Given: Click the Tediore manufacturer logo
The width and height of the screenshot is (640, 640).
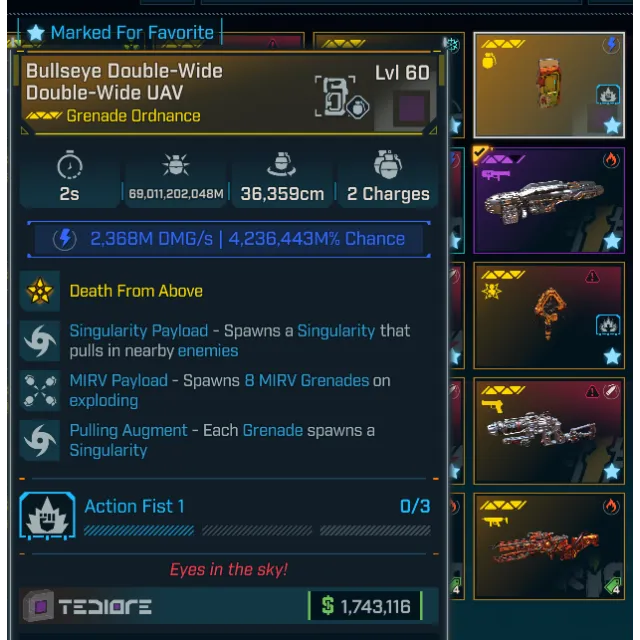Looking at the screenshot, I should [x=87, y=607].
